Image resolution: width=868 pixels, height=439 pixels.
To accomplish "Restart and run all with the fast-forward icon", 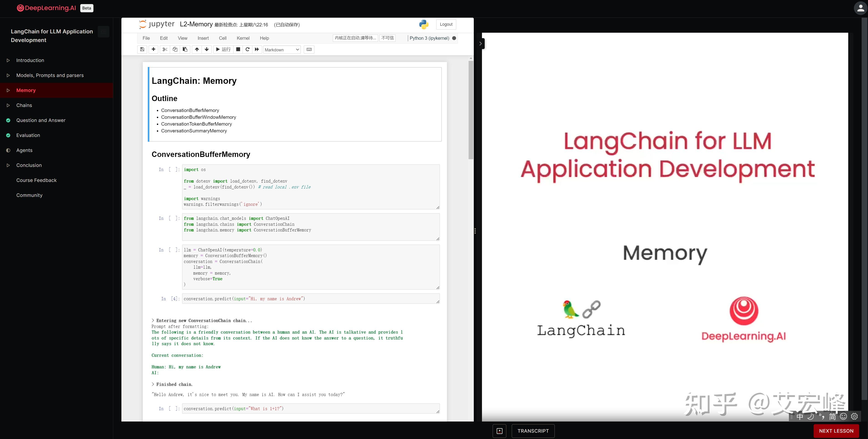I will coord(257,50).
